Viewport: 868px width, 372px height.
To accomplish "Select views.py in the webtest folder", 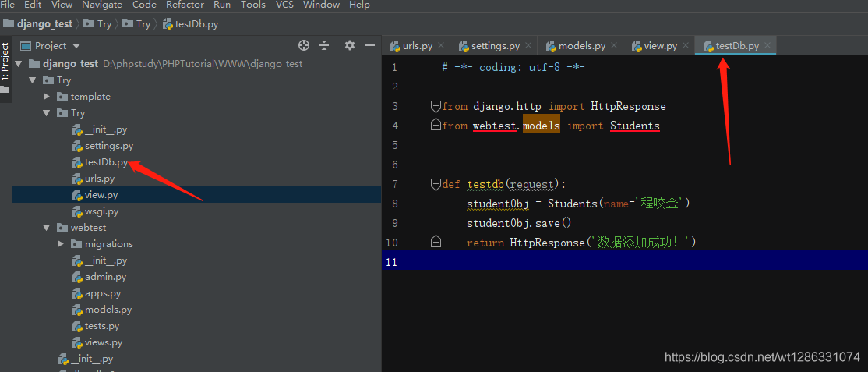I will tap(104, 342).
